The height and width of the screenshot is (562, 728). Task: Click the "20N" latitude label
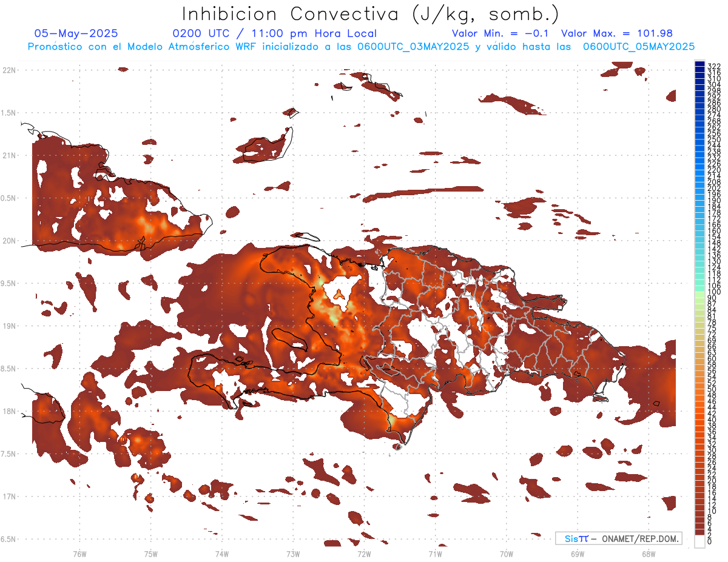(9, 241)
